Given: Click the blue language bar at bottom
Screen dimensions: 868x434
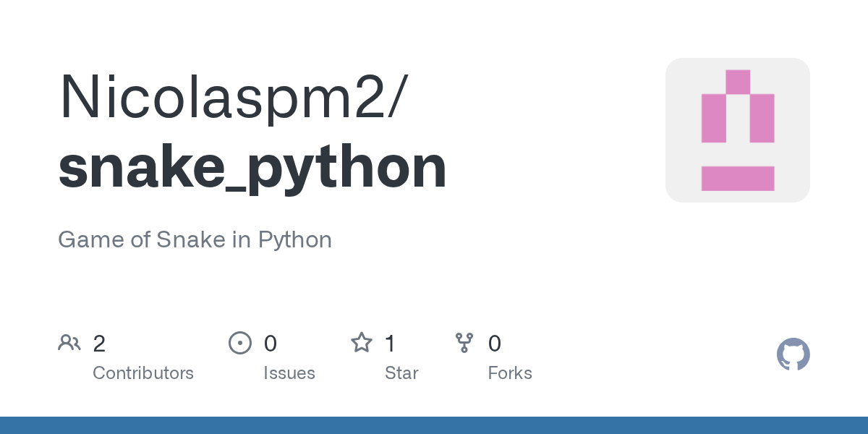Looking at the screenshot, I should tap(434, 425).
